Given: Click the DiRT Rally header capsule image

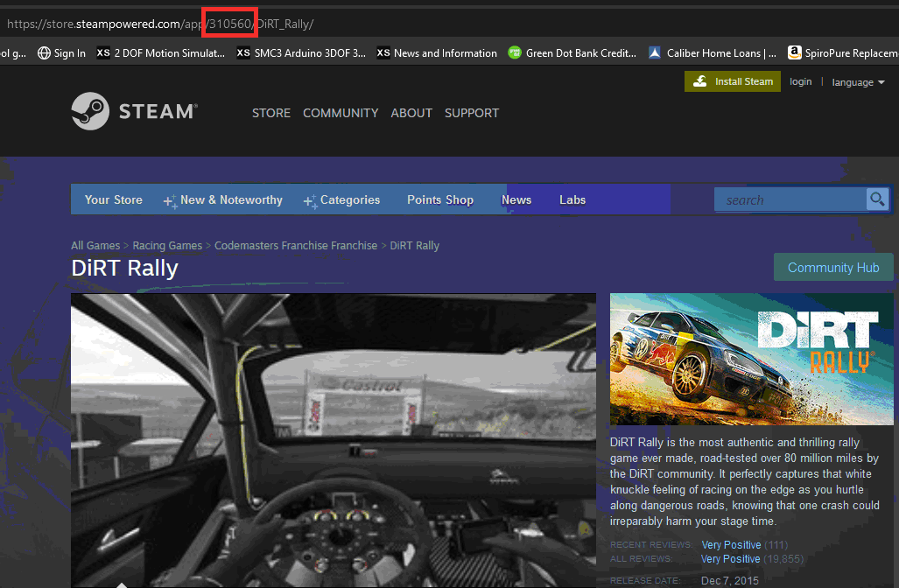Looking at the screenshot, I should tap(752, 360).
